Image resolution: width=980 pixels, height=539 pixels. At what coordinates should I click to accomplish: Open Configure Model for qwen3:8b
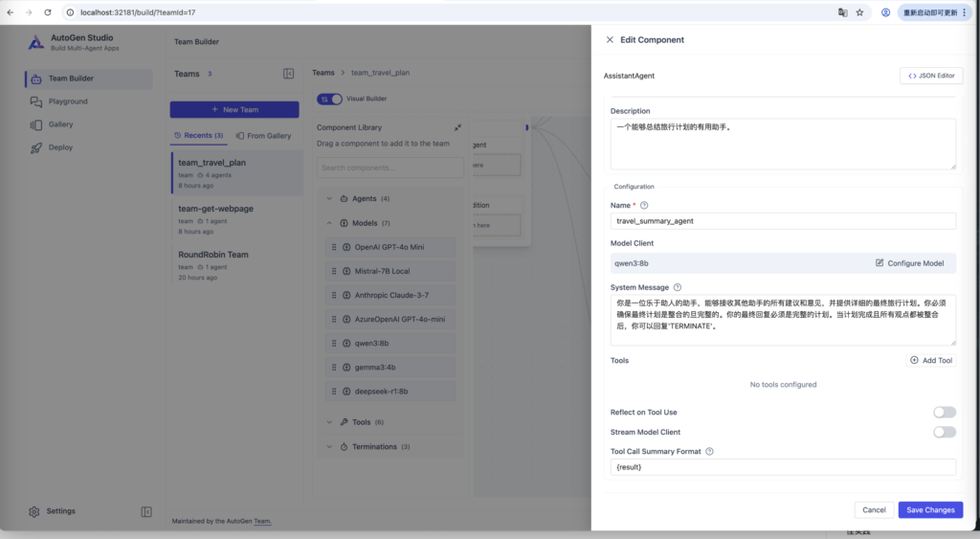pos(909,263)
